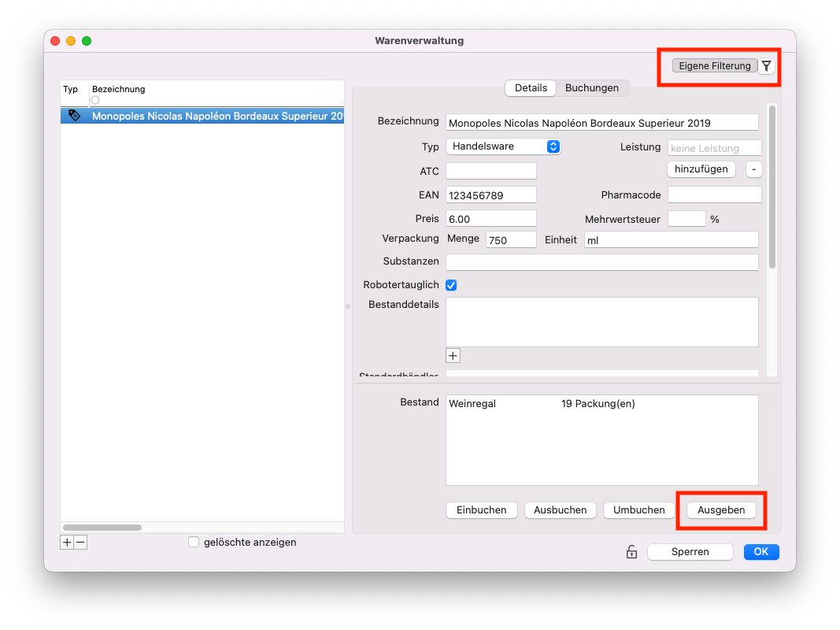The width and height of the screenshot is (840, 630).
Task: Toggle Robotertauglich checkbox
Action: click(x=451, y=285)
